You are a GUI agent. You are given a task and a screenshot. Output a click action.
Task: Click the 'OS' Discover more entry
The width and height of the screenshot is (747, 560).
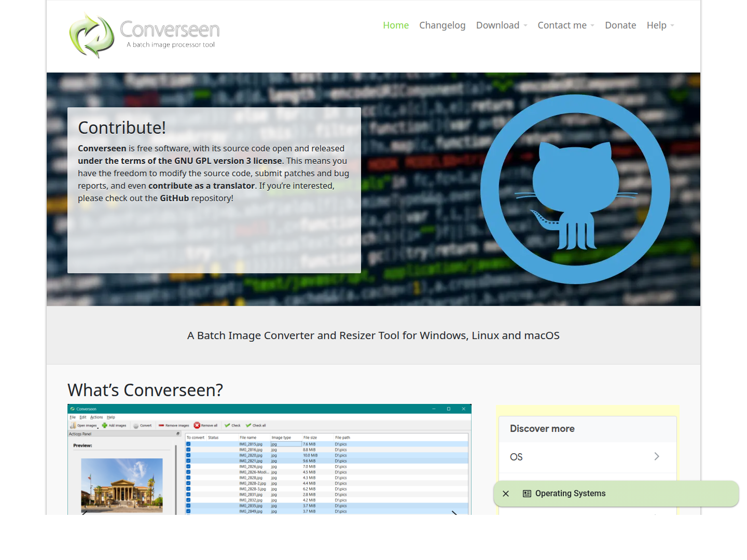[x=588, y=457]
